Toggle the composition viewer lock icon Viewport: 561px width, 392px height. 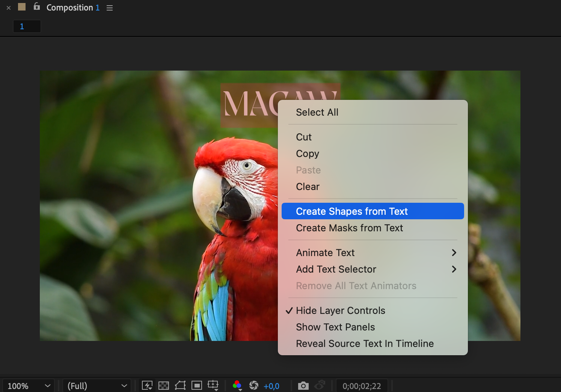pos(37,6)
